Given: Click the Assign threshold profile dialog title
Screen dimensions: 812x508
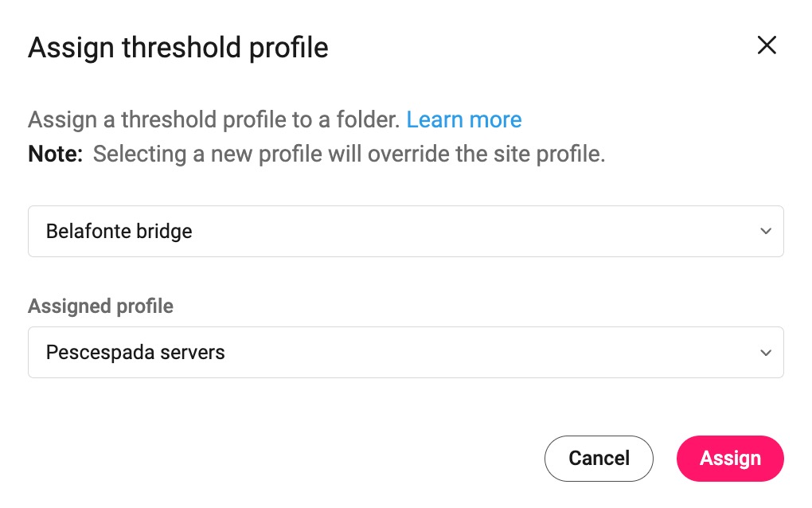Looking at the screenshot, I should click(x=178, y=48).
